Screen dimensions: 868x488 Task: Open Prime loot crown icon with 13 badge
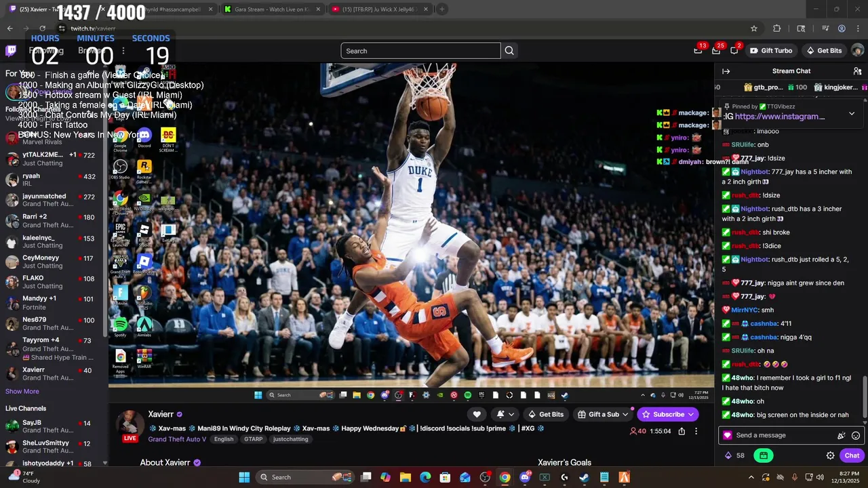(x=698, y=50)
